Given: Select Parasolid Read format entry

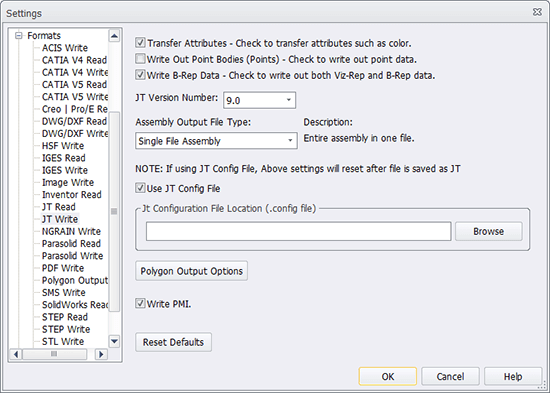Looking at the screenshot, I should click(x=71, y=244).
